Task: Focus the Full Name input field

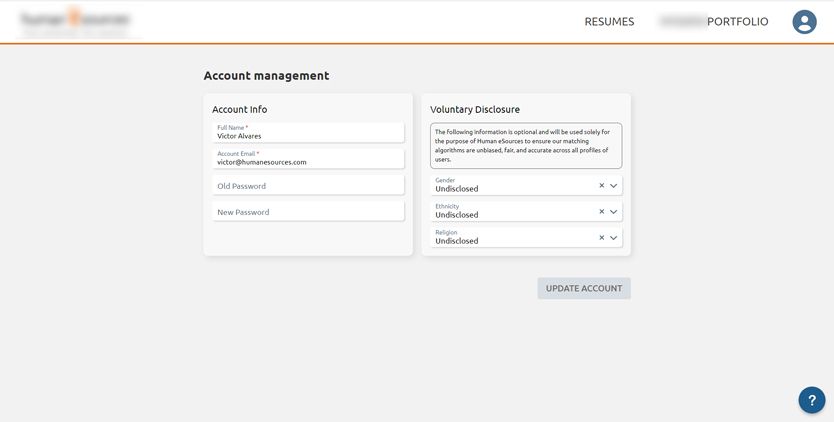Action: [x=308, y=133]
